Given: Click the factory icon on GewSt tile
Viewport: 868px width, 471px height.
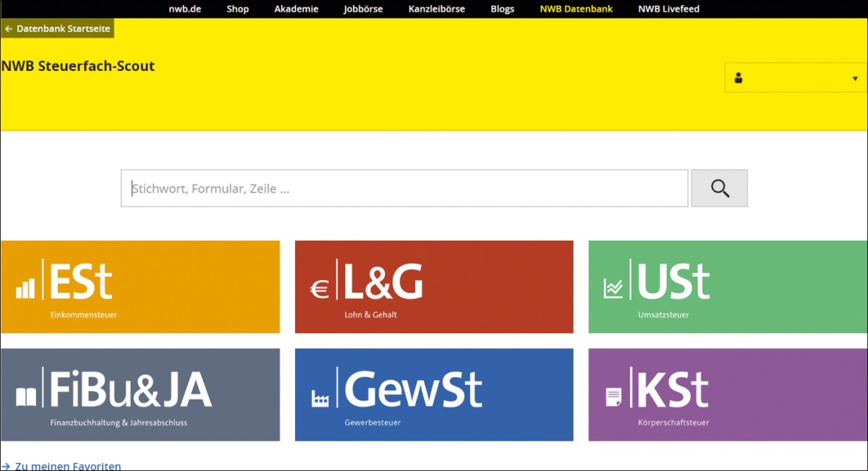Looking at the screenshot, I should (320, 398).
